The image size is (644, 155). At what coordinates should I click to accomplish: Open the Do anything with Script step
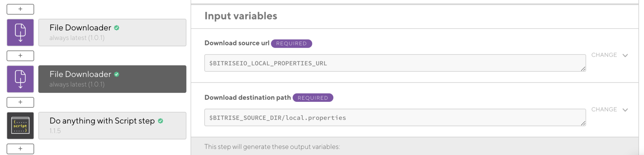click(x=112, y=125)
